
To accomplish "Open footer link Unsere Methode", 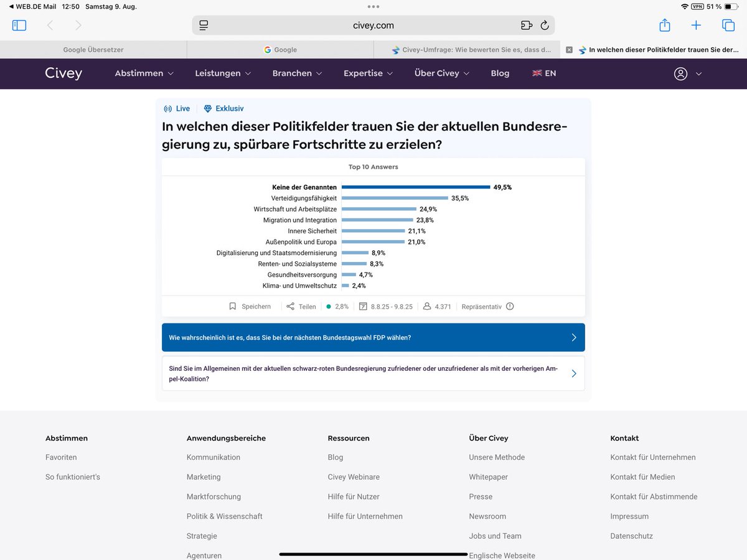I will (497, 457).
